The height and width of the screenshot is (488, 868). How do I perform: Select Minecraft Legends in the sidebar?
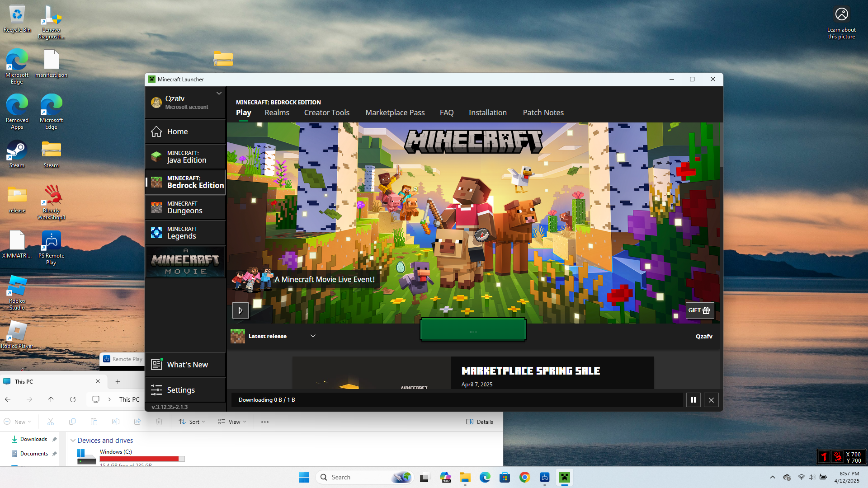pos(185,233)
